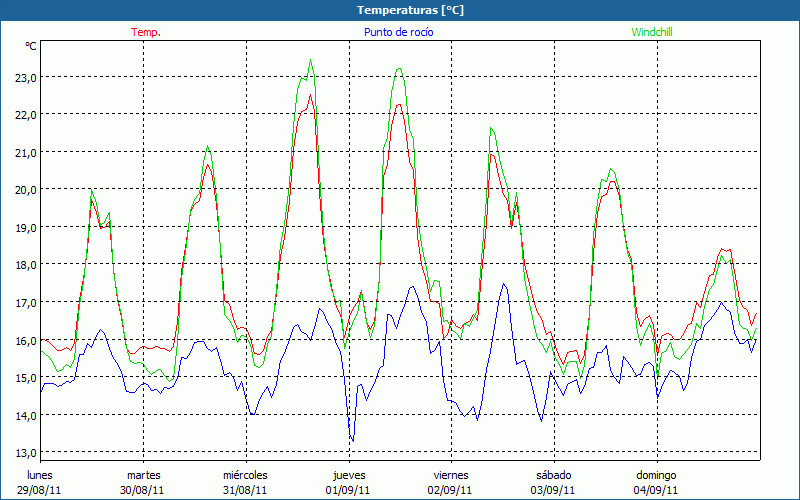The height and width of the screenshot is (500, 800).
Task: Click the 01/09/11 date label
Action: [348, 490]
